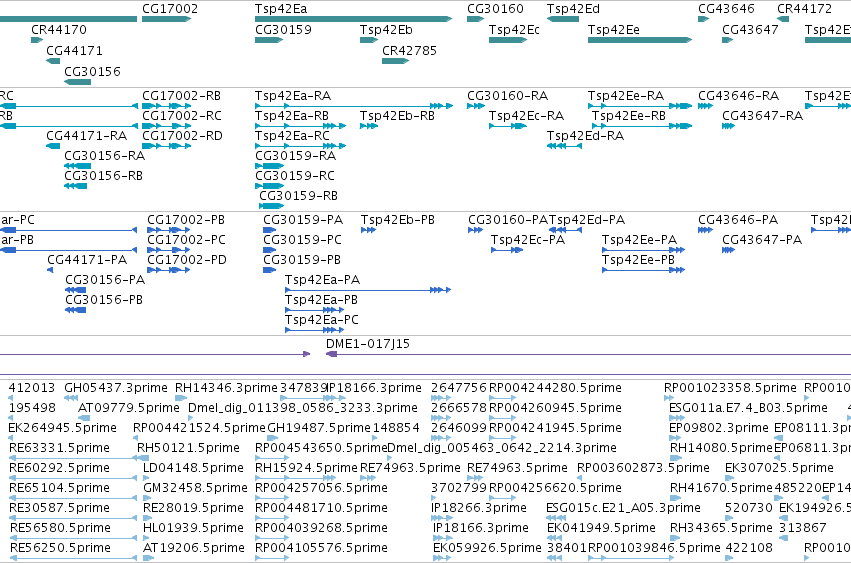Select transcript CG44171-RA
This screenshot has width=851, height=563.
(86, 136)
